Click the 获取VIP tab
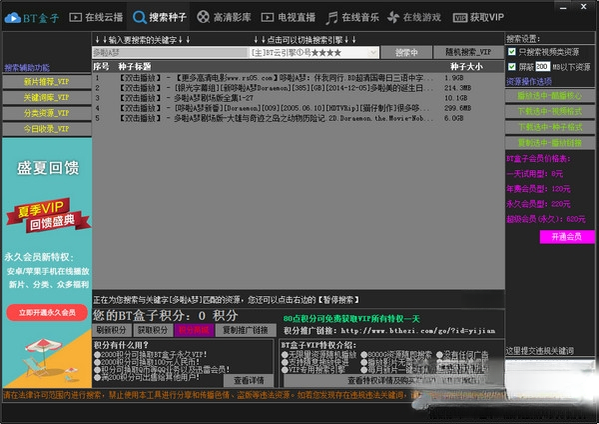This screenshot has width=599, height=424. coord(478,17)
